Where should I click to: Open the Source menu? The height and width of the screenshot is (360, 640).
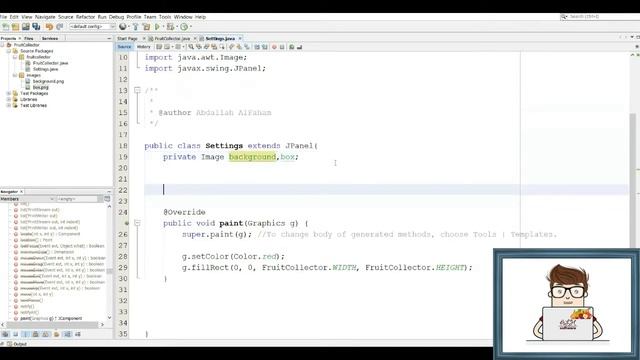pyautogui.click(x=65, y=17)
